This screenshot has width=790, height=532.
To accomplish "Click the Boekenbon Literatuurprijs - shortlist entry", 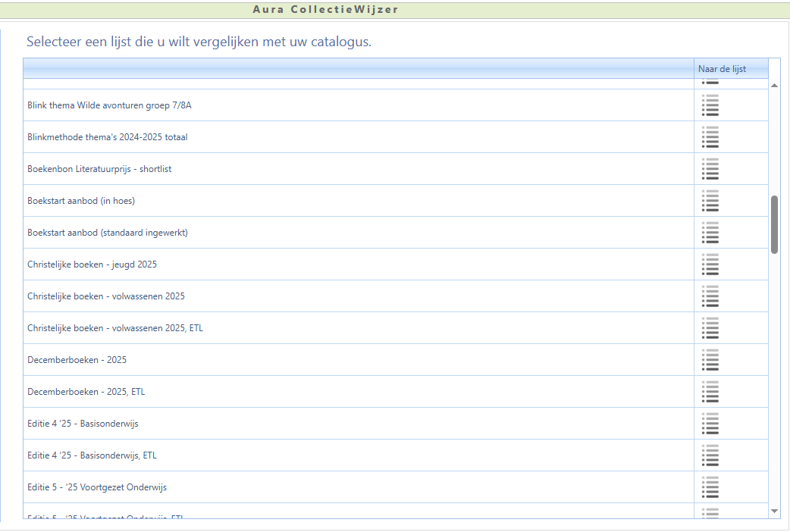I will [99, 169].
